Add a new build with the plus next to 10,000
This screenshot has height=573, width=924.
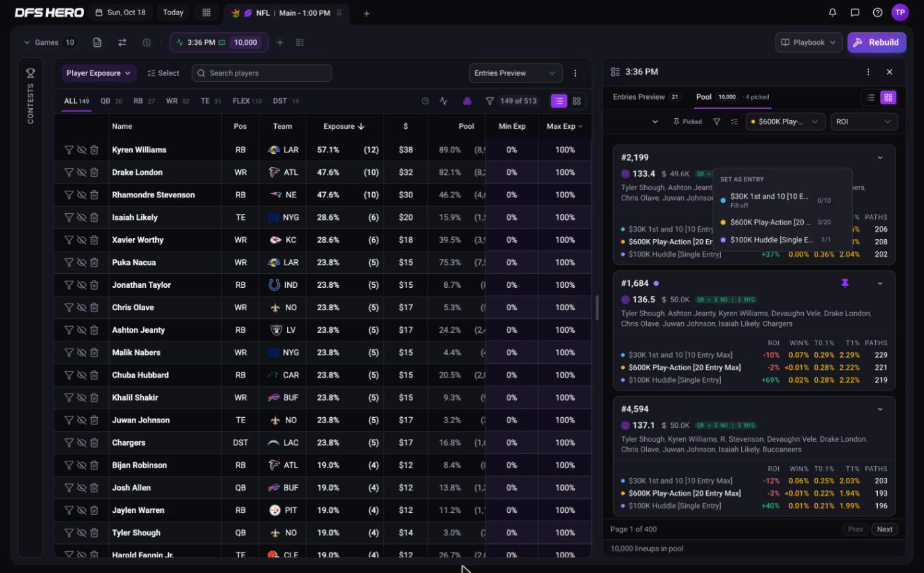[280, 42]
